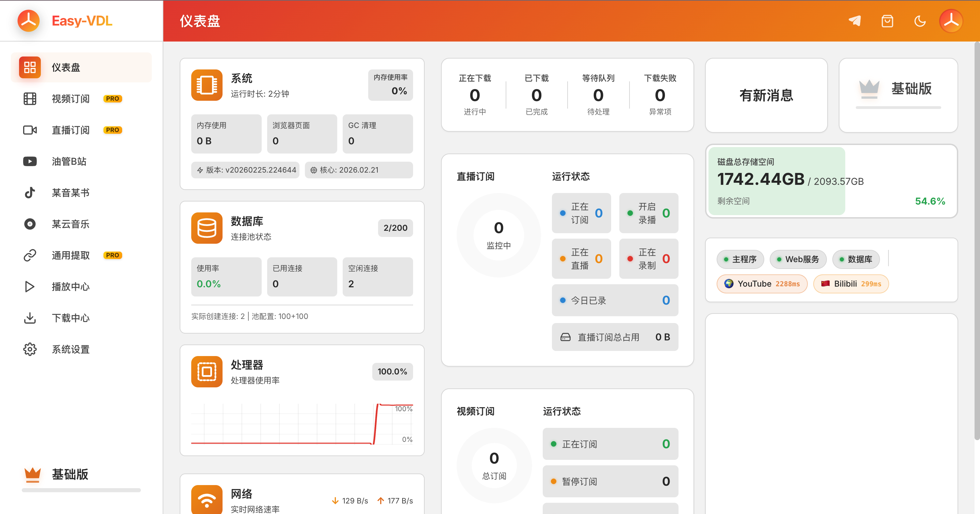
Task: Open the 视频订阅 sidebar section
Action: tap(70, 98)
